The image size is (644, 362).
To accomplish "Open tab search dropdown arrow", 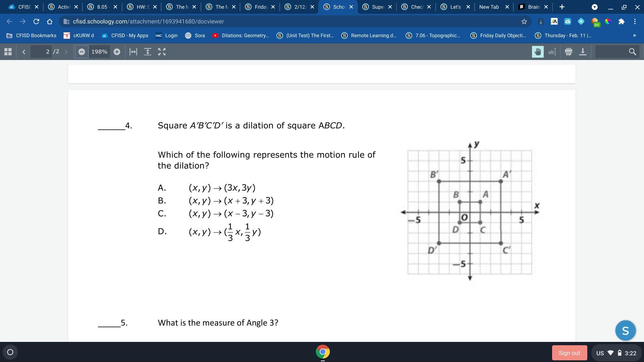I will tap(594, 7).
